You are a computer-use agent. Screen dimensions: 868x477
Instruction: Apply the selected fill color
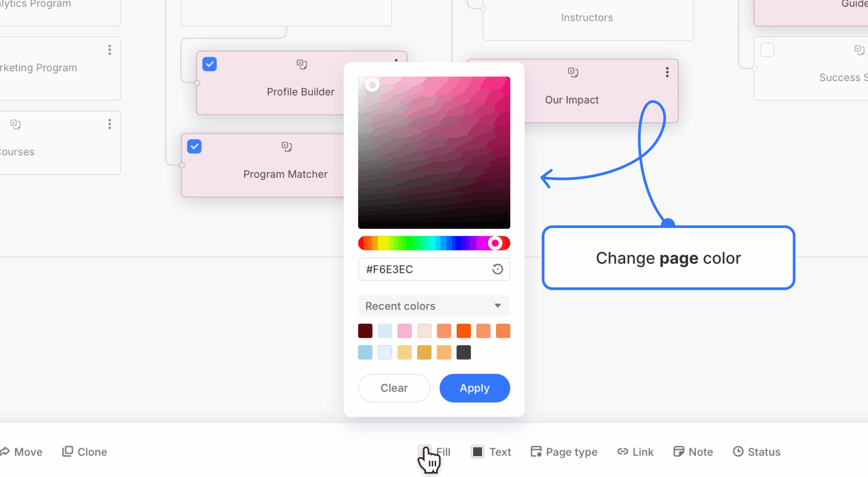click(475, 388)
